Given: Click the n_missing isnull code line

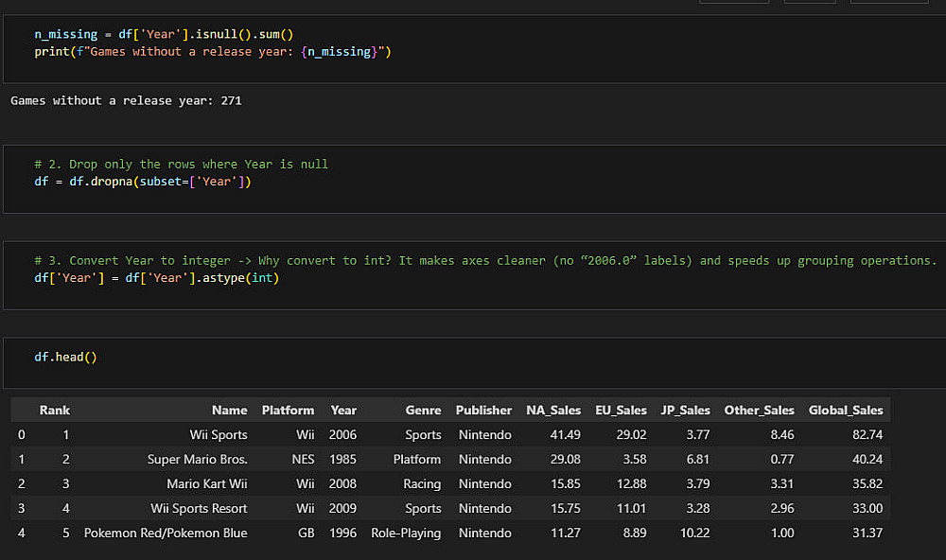Looking at the screenshot, I should tap(164, 34).
